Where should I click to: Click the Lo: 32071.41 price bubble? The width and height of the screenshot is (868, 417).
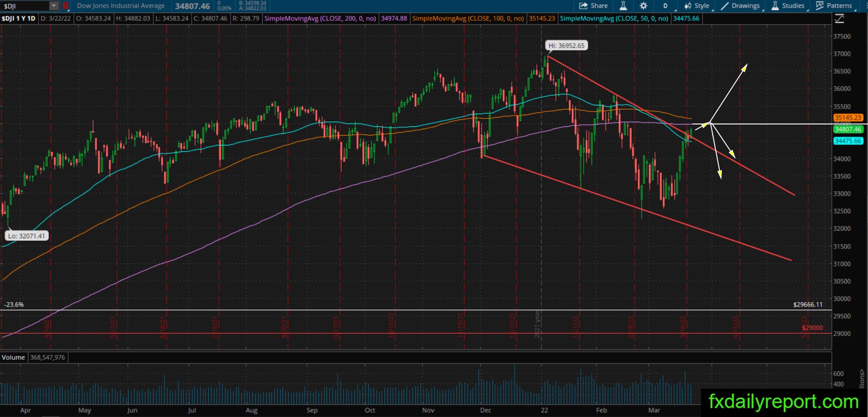[27, 236]
